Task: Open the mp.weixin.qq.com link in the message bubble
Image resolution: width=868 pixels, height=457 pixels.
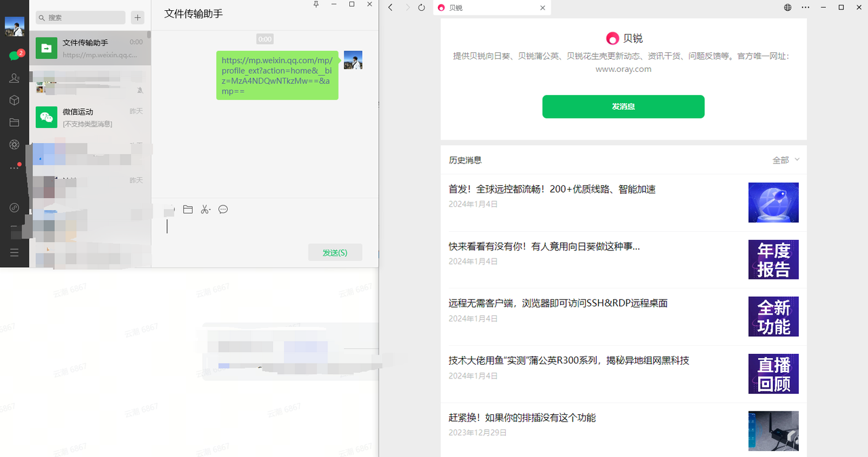Action: click(277, 75)
